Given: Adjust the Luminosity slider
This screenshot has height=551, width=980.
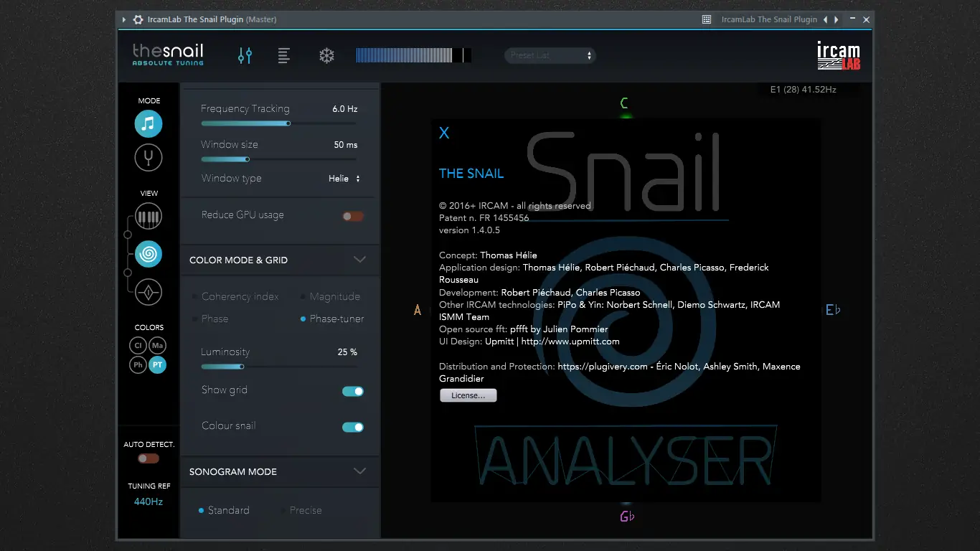Looking at the screenshot, I should [281, 367].
